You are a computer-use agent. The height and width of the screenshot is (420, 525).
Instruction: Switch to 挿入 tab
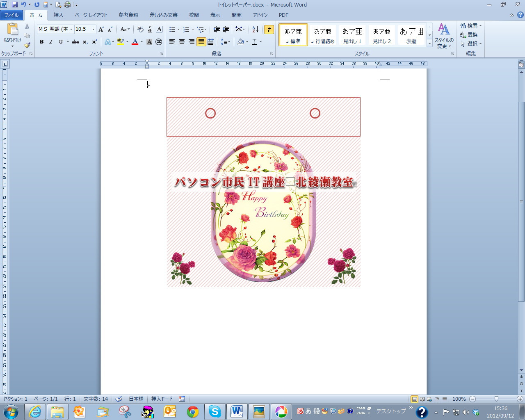coord(59,15)
